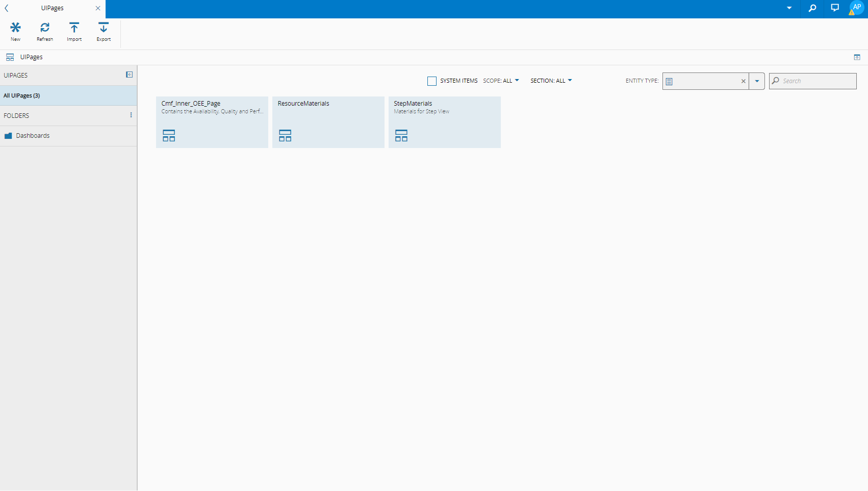Viewport: 868px width, 491px height.
Task: Click the Dashboards folder icon
Action: click(8, 136)
